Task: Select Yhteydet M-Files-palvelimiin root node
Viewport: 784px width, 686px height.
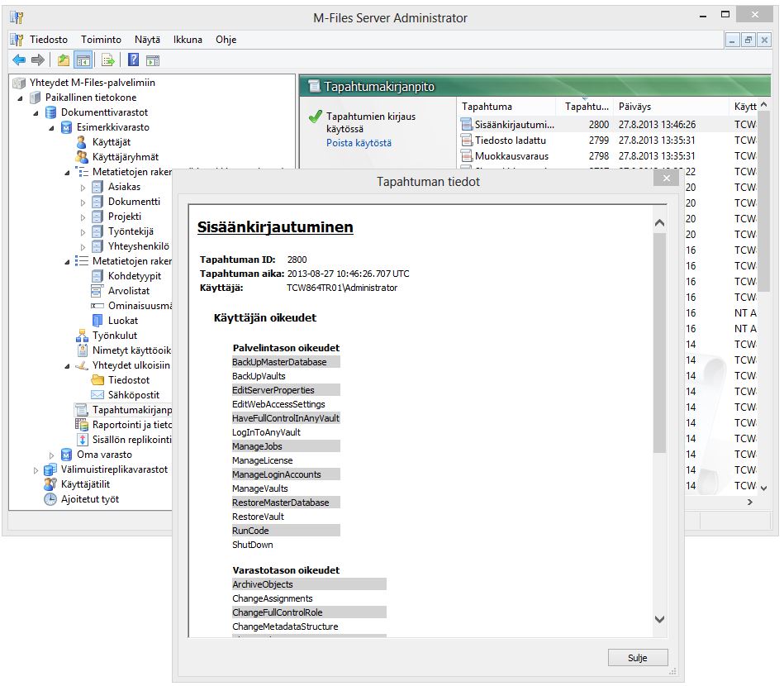Action: point(92,83)
